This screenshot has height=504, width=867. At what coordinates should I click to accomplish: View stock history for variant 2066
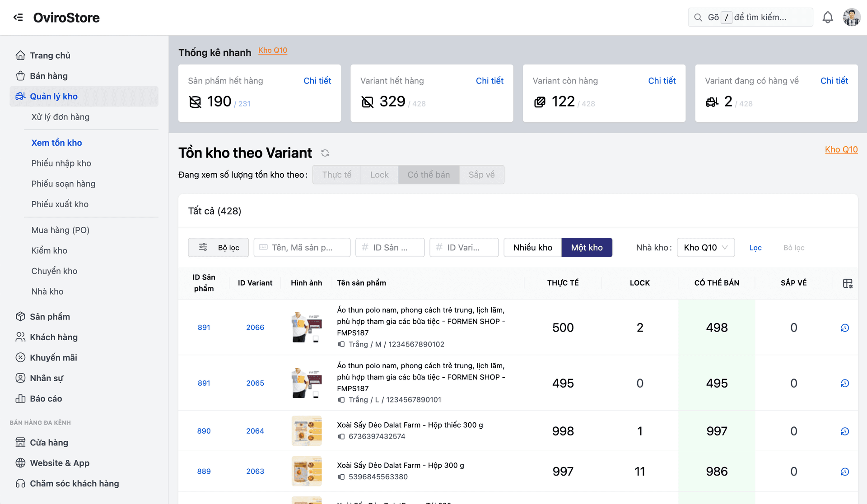coord(844,328)
